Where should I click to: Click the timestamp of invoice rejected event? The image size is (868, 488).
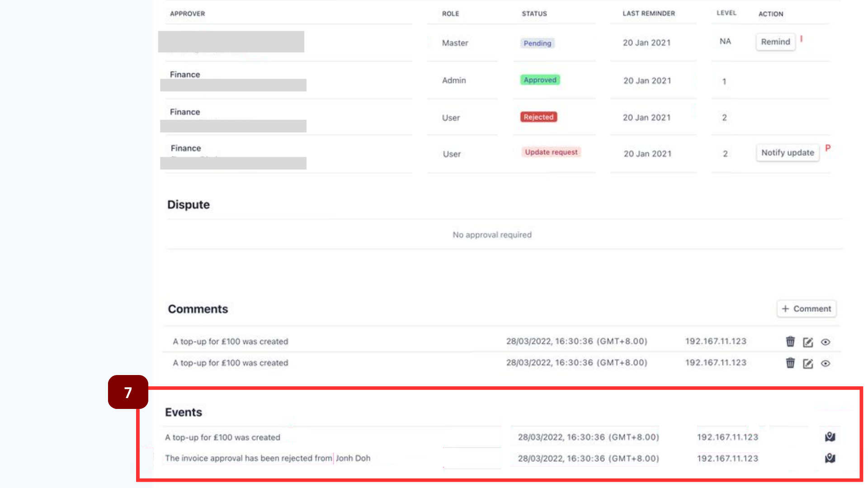(x=588, y=459)
